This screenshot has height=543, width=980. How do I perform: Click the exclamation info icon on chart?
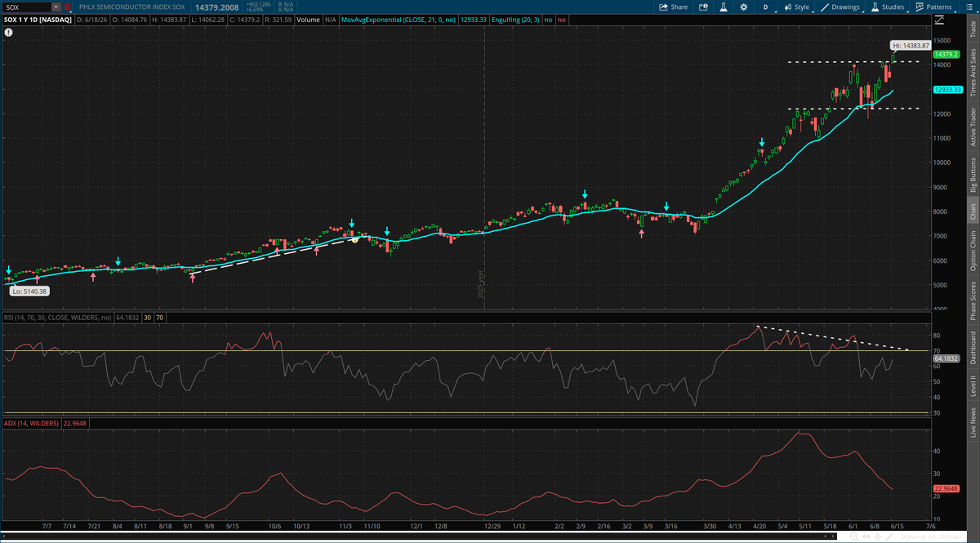8,33
